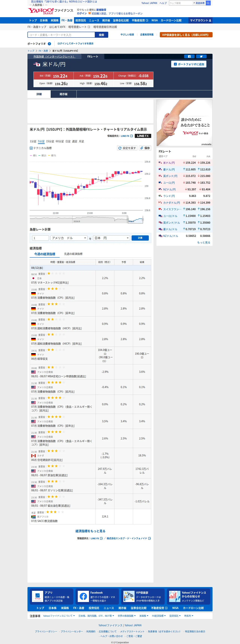Click the chart navigator right range handle
Screen dimensions: 240x644
[143, 220]
